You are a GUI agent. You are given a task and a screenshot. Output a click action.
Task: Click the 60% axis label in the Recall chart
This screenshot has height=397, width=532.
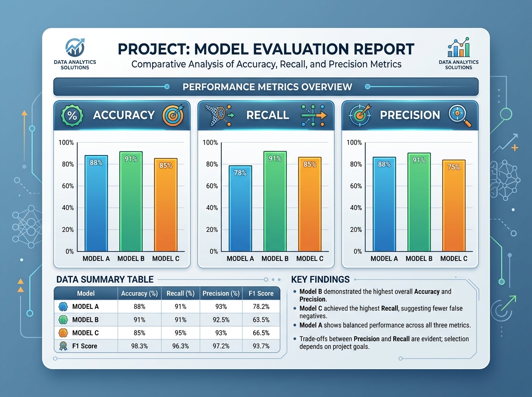pyautogui.click(x=211, y=186)
